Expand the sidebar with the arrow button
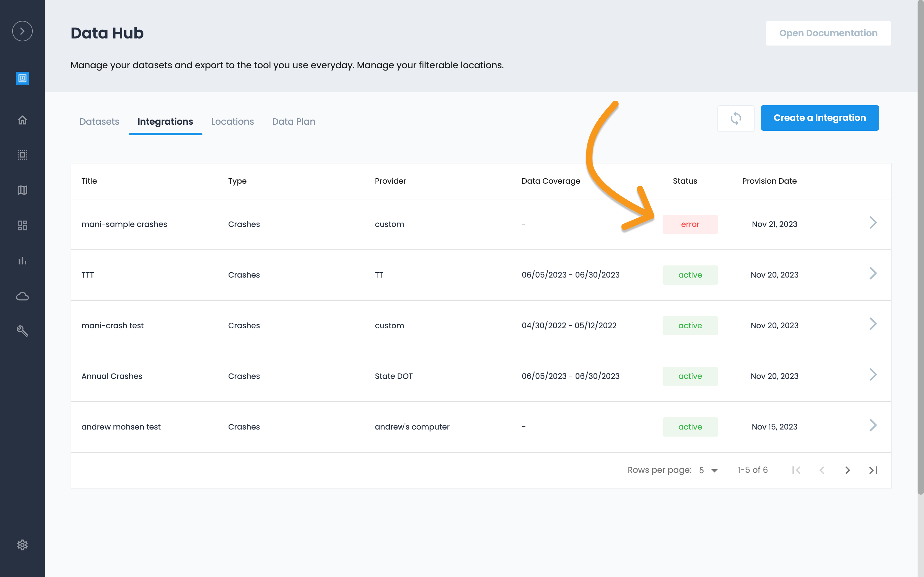This screenshot has height=577, width=924. click(x=22, y=31)
